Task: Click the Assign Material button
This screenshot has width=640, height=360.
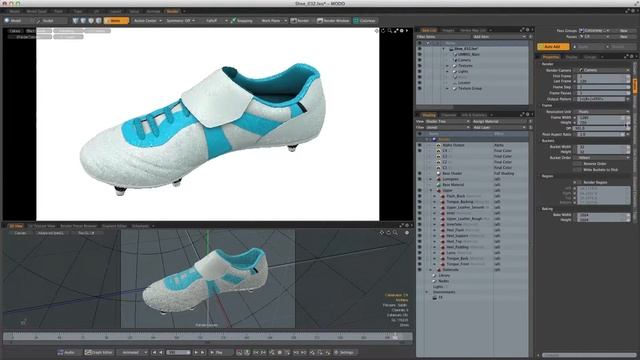Action: pos(499,121)
